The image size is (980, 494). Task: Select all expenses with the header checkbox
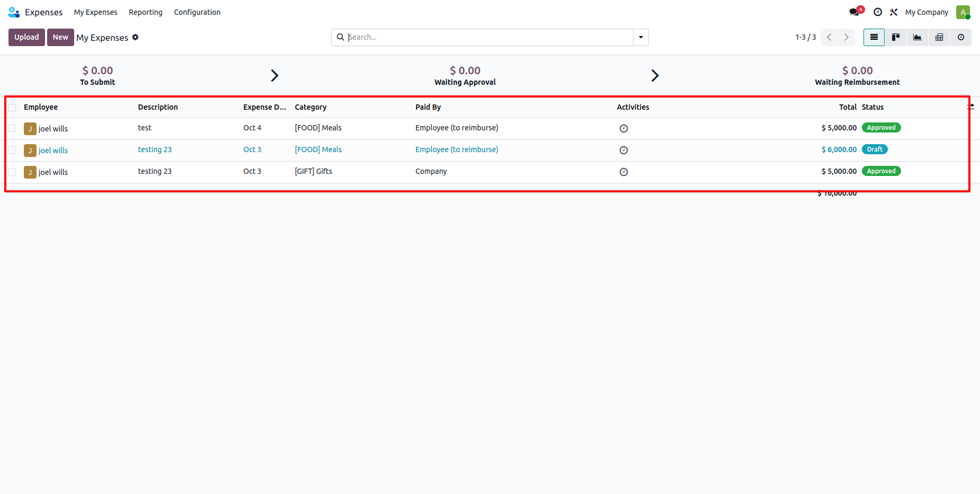point(12,108)
